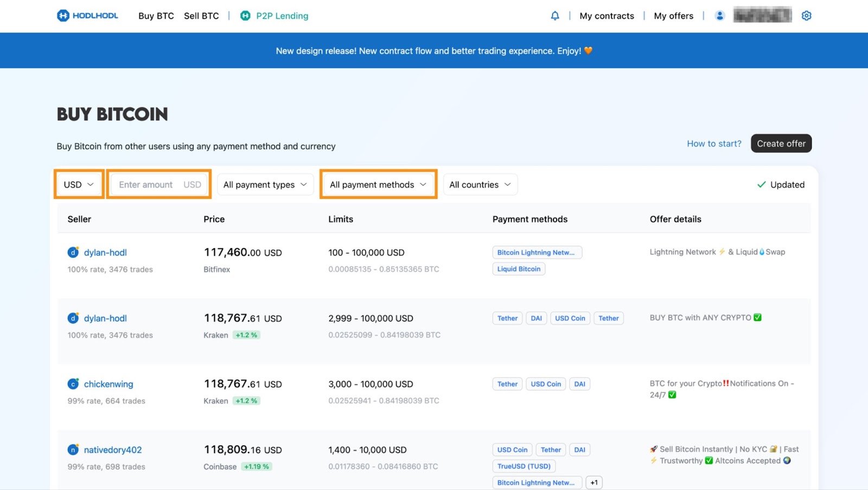Image resolution: width=868 pixels, height=490 pixels.
Task: Click DAI tag in dylan-hodl row
Action: pos(536,318)
